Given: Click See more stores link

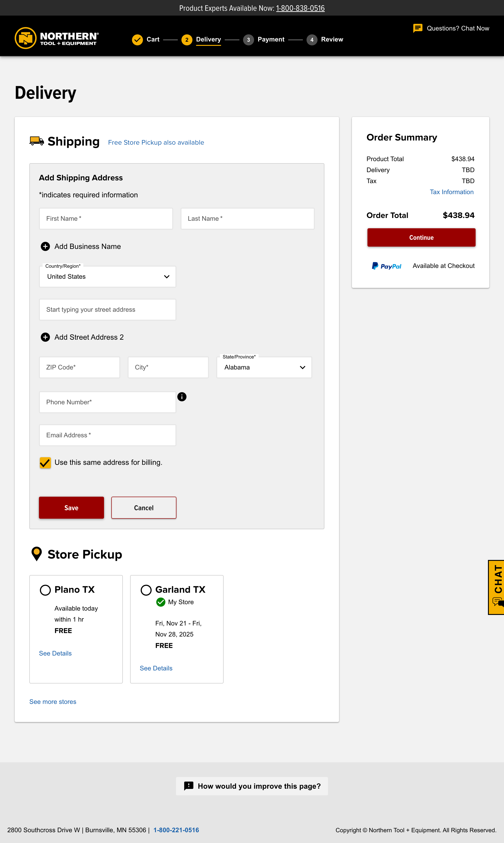Looking at the screenshot, I should pos(53,702).
